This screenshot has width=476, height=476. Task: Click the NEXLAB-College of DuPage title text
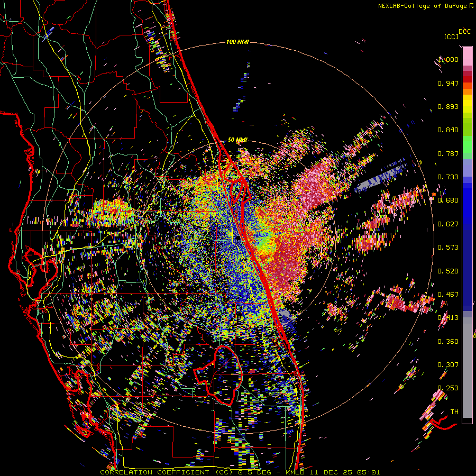422,6
